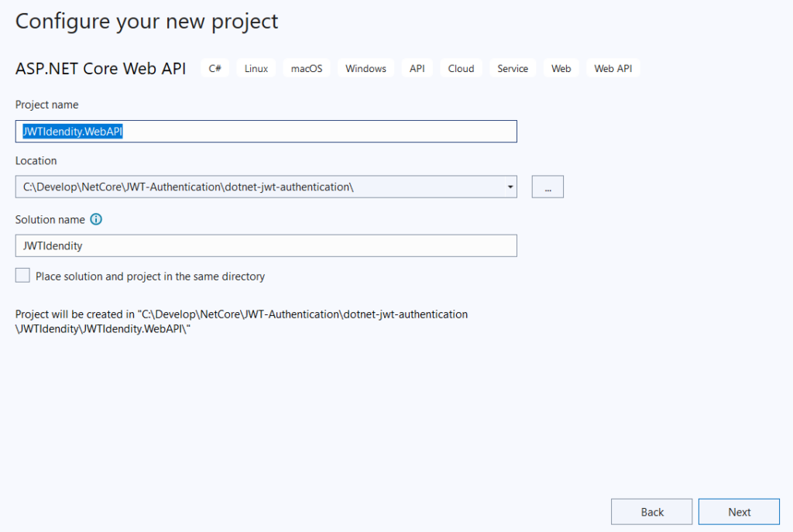This screenshot has height=532, width=793.
Task: Click the 'Project will be created in' path text
Action: click(x=242, y=321)
